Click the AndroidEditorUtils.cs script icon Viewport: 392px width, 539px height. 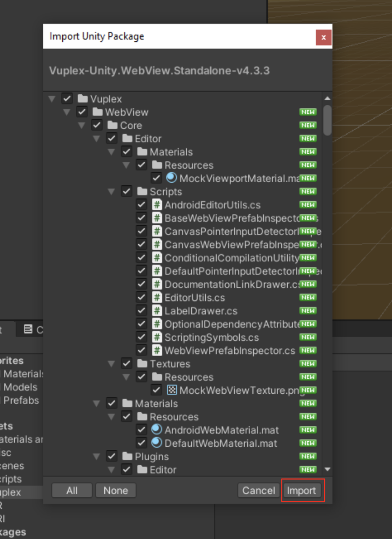[157, 205]
